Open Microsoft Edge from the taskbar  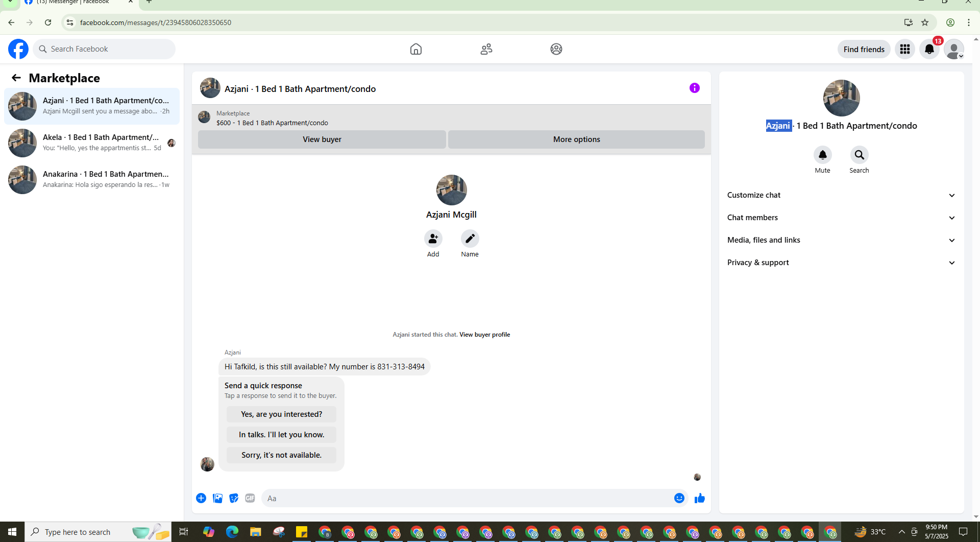tap(232, 532)
